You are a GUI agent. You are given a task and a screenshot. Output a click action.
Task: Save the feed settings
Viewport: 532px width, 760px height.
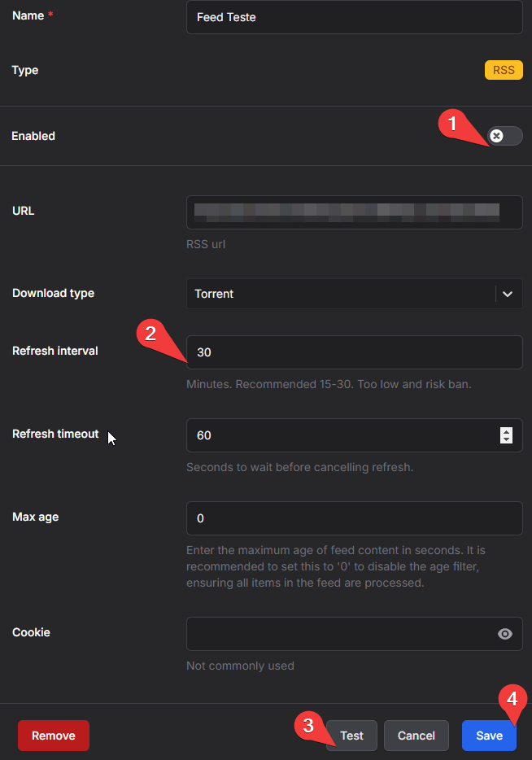tap(489, 736)
